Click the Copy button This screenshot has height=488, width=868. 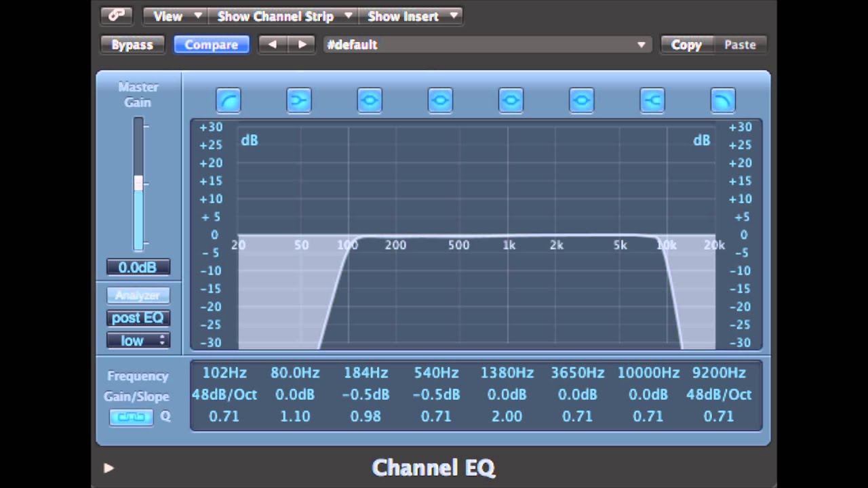pyautogui.click(x=686, y=45)
